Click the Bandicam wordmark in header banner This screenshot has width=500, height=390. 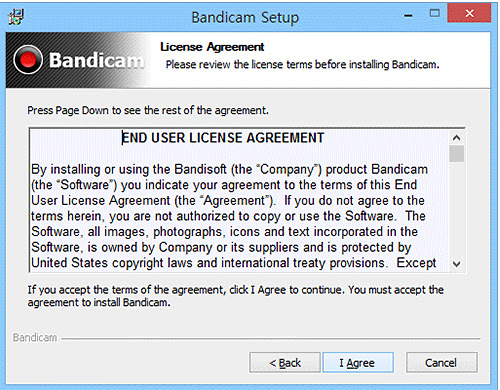point(97,60)
